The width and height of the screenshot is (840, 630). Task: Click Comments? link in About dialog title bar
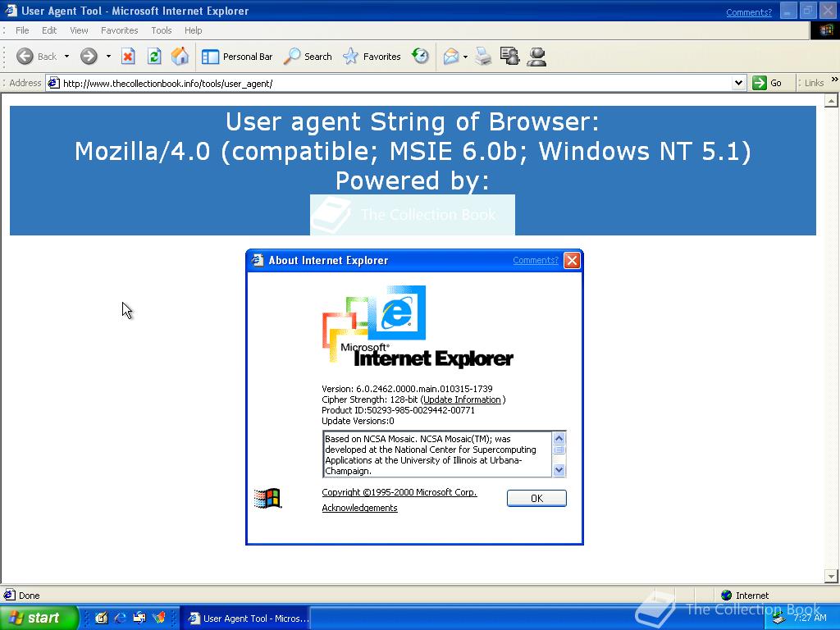535,260
